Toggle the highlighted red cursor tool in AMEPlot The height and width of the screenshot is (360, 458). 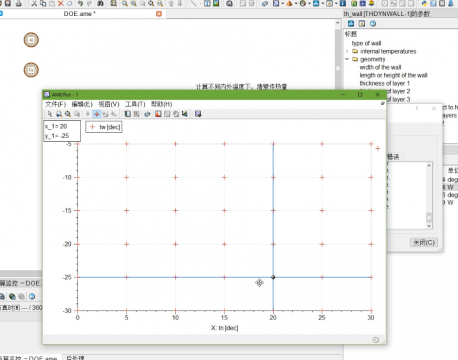(97, 114)
